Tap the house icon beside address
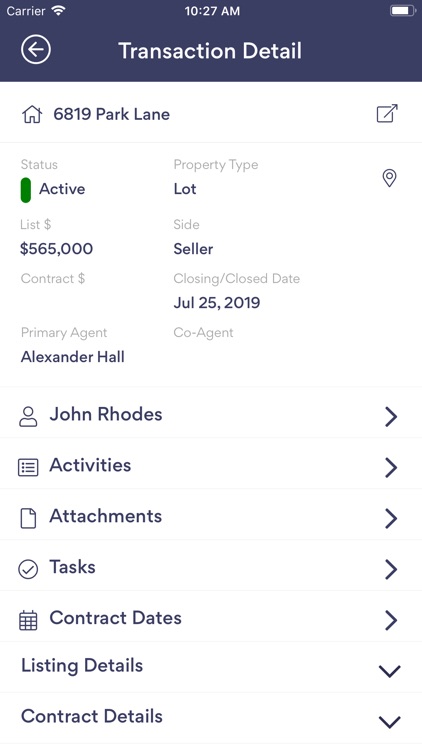Screen dimensions: 422x750 pos(32,114)
